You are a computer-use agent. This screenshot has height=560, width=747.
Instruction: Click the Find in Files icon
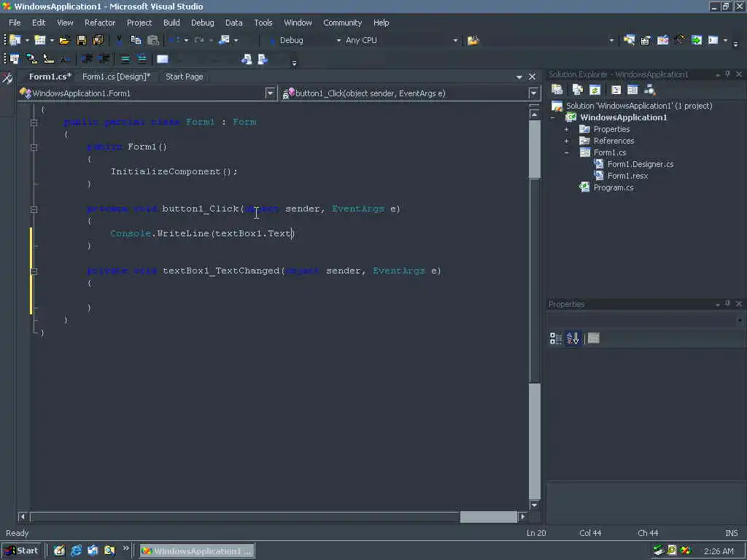[x=473, y=41]
